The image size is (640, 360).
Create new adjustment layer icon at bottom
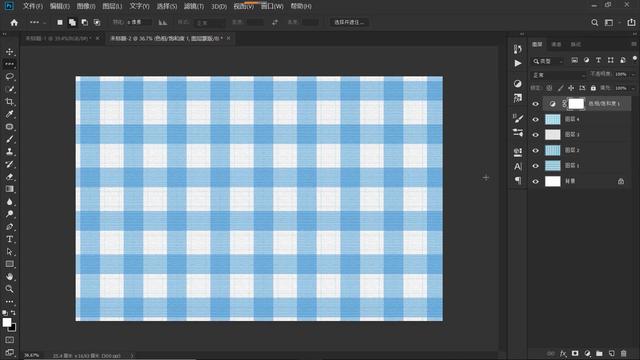pos(587,353)
